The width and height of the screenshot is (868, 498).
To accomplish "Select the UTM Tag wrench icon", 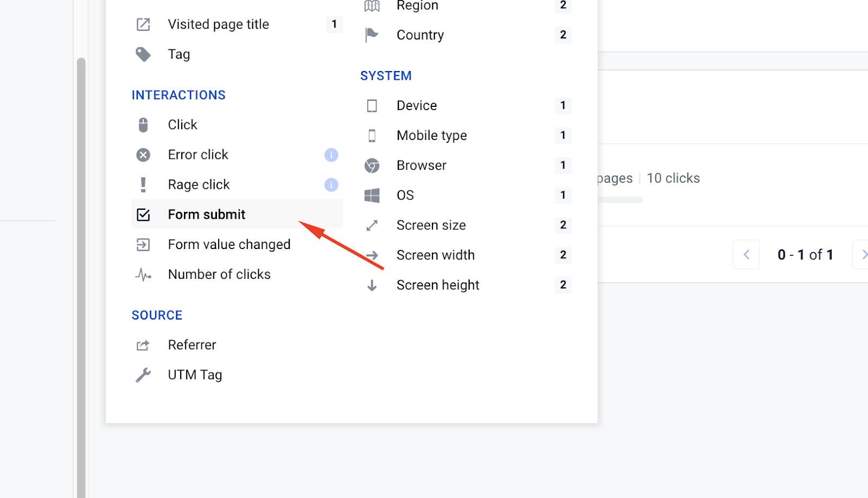I will click(x=143, y=375).
